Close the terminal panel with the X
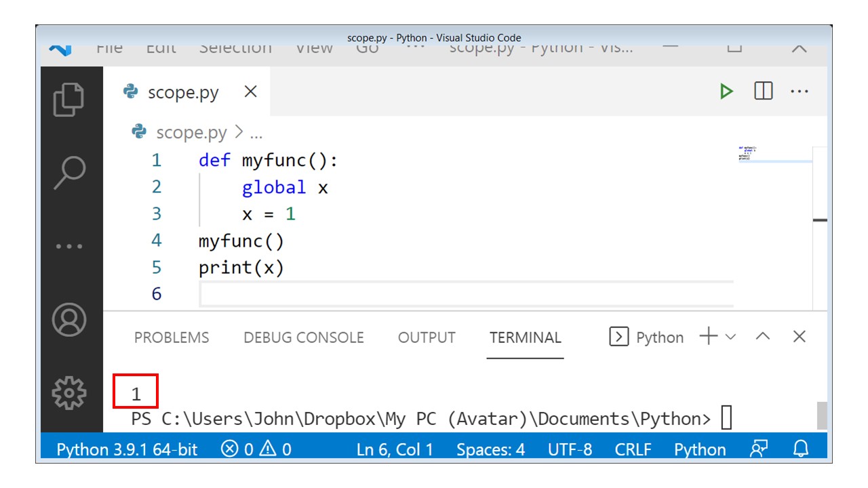This screenshot has width=868, height=488. [x=800, y=337]
